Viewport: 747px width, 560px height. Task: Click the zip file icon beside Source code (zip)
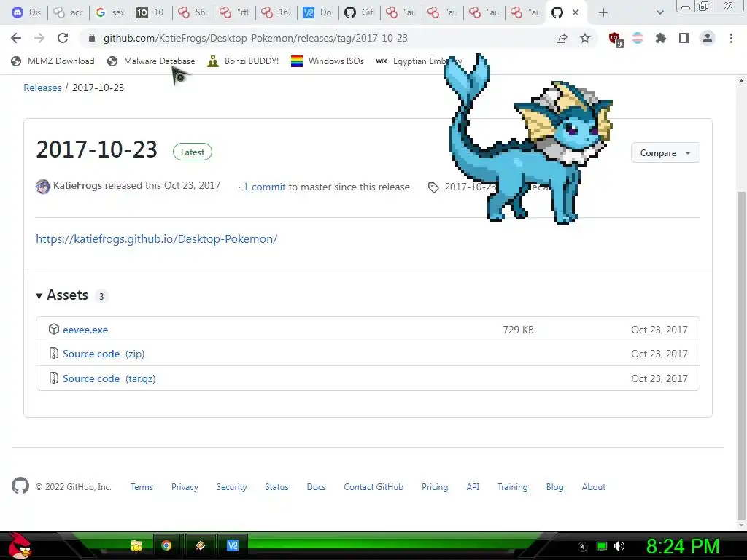click(x=54, y=354)
